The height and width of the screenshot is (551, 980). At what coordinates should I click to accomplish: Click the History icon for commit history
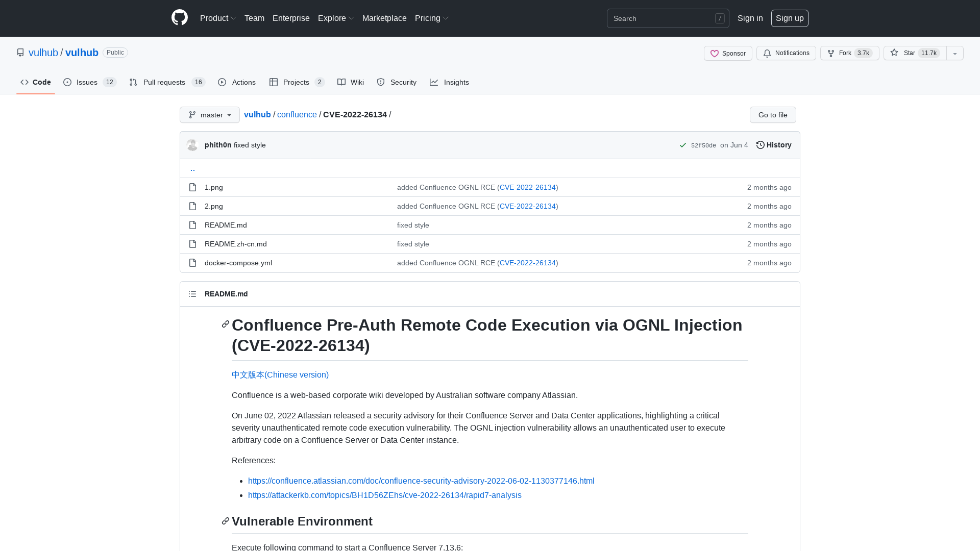tap(761, 145)
